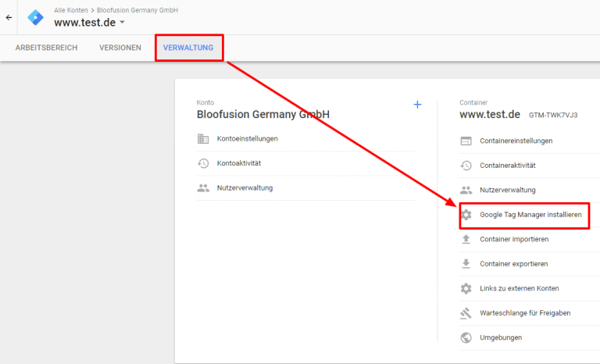Viewport: 600px width, 364px height.
Task: Click gear icon for Google Tag Manager installieren
Action: pyautogui.click(x=466, y=215)
